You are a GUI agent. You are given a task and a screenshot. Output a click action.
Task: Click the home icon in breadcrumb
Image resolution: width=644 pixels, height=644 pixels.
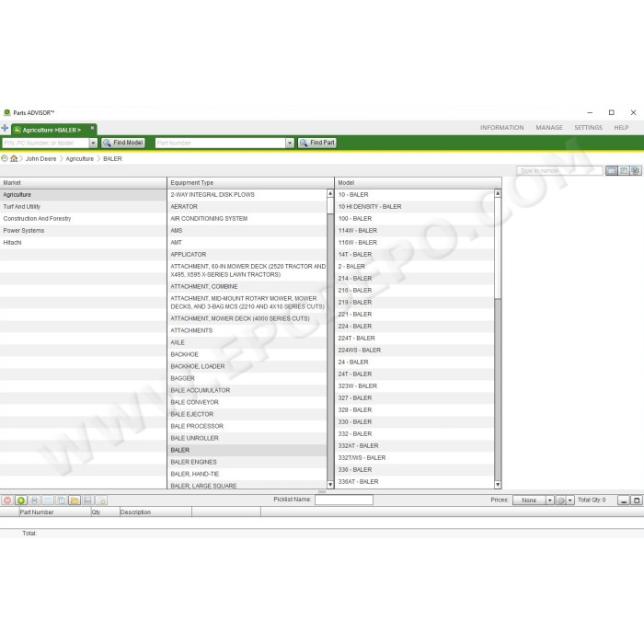coord(14,158)
